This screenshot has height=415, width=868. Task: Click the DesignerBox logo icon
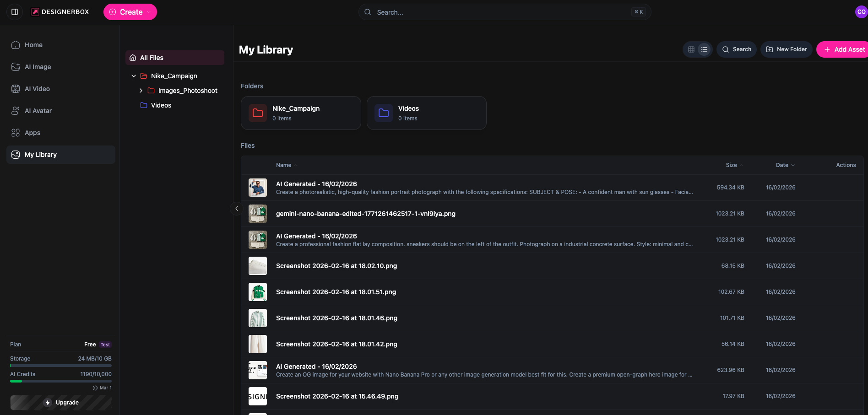(x=35, y=11)
